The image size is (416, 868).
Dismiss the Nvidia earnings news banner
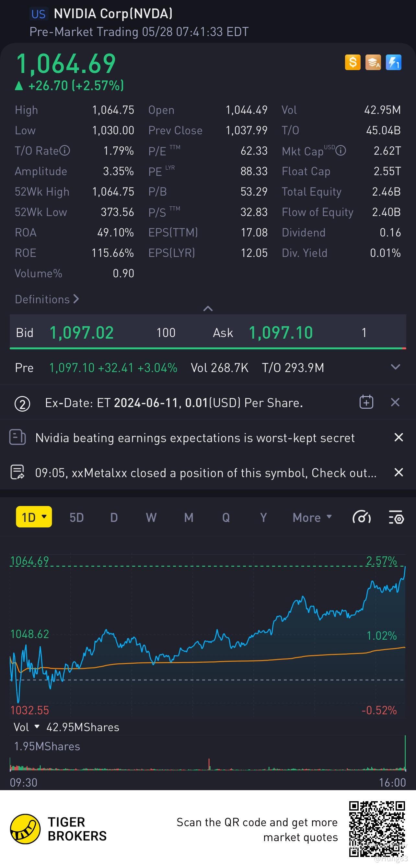(x=399, y=437)
